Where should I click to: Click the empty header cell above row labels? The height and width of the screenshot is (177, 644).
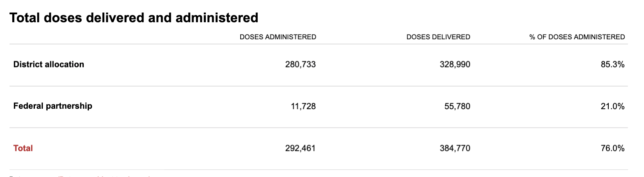point(79,37)
